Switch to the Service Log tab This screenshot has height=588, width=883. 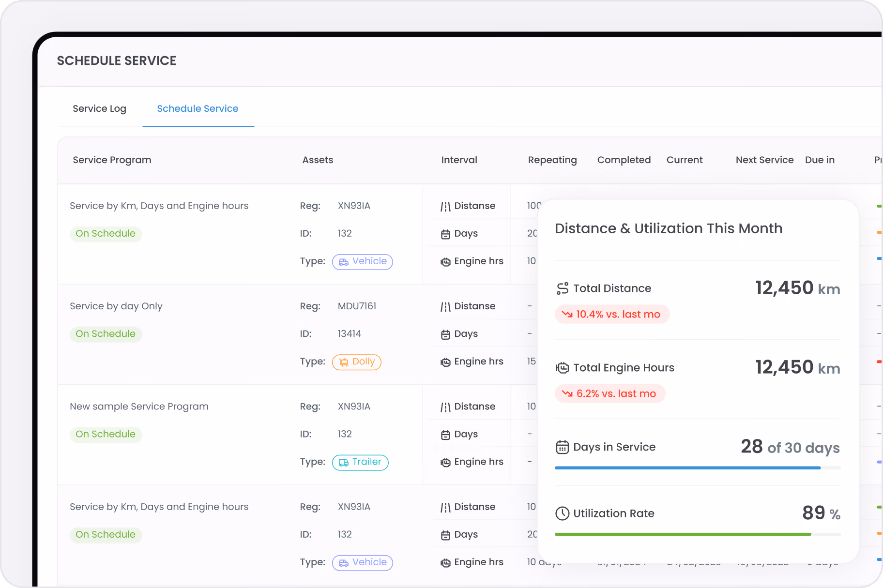[x=99, y=108]
